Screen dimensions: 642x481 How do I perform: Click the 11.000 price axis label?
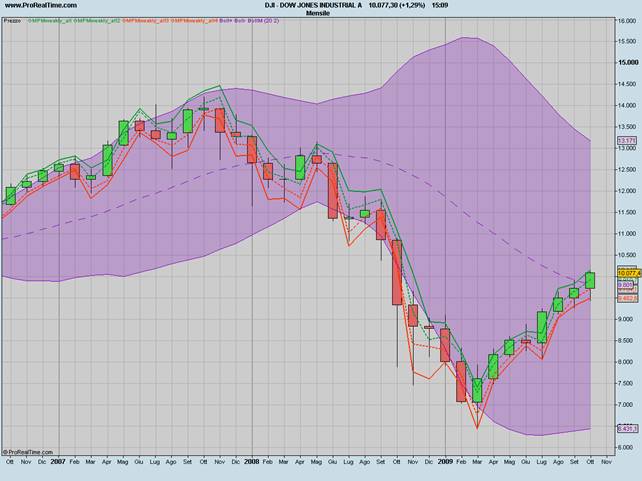[628, 234]
